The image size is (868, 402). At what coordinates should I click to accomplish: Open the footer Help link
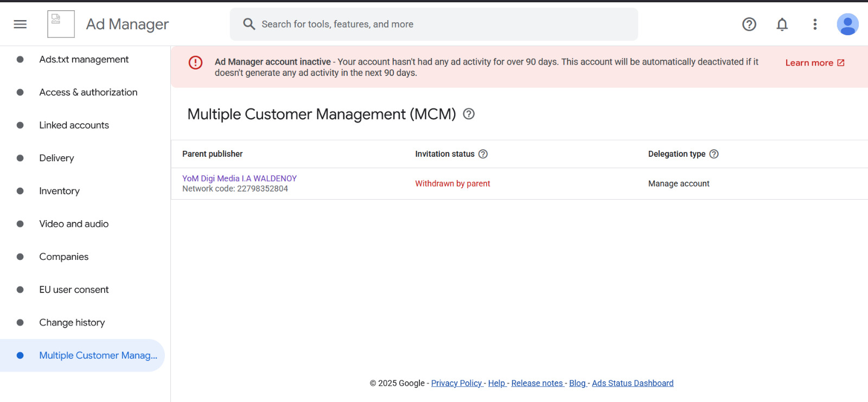496,383
